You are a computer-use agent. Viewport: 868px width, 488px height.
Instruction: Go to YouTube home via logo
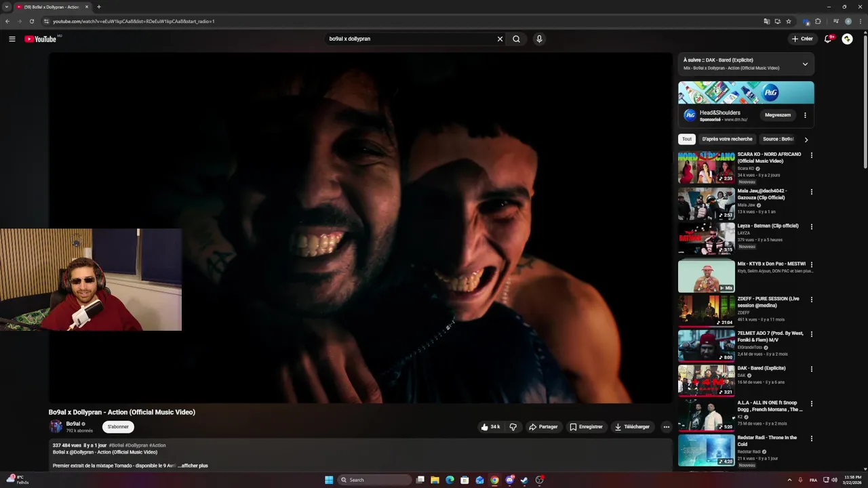tap(41, 39)
